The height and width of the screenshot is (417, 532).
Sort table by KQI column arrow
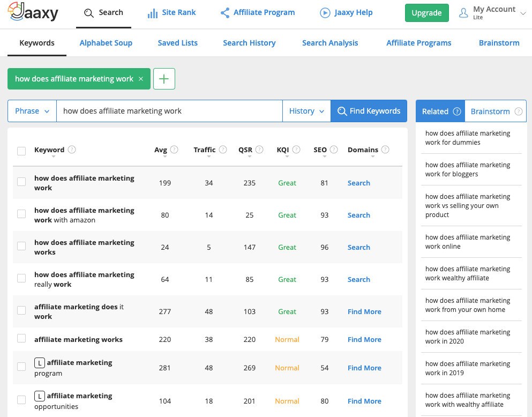click(x=287, y=157)
